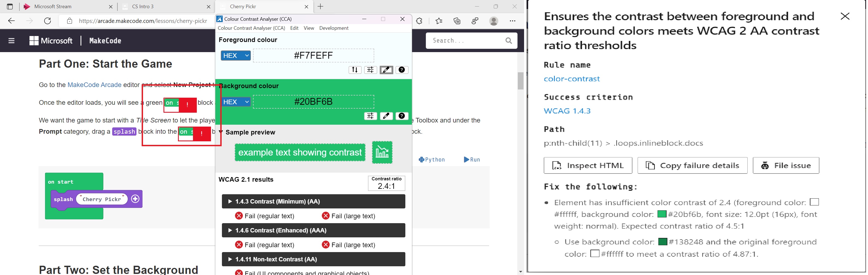This screenshot has height=275, width=868.
Task: Click the Inspect HTML button
Action: pyautogui.click(x=588, y=165)
